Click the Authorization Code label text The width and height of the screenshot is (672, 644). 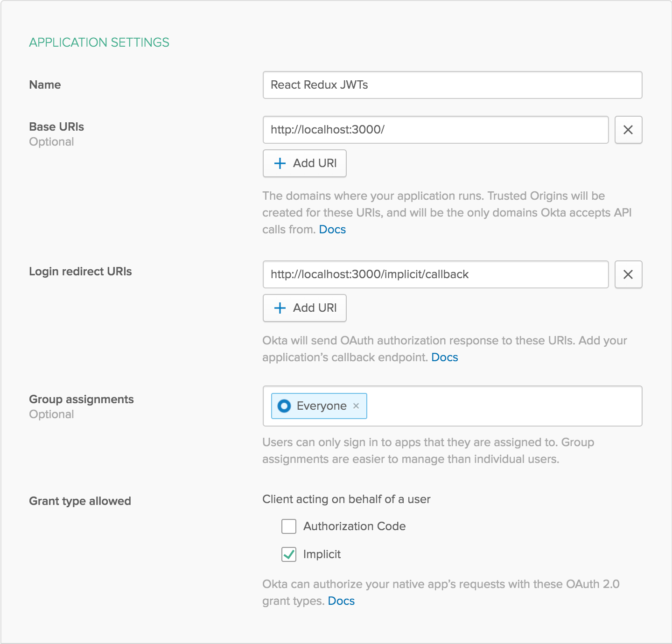tap(354, 526)
